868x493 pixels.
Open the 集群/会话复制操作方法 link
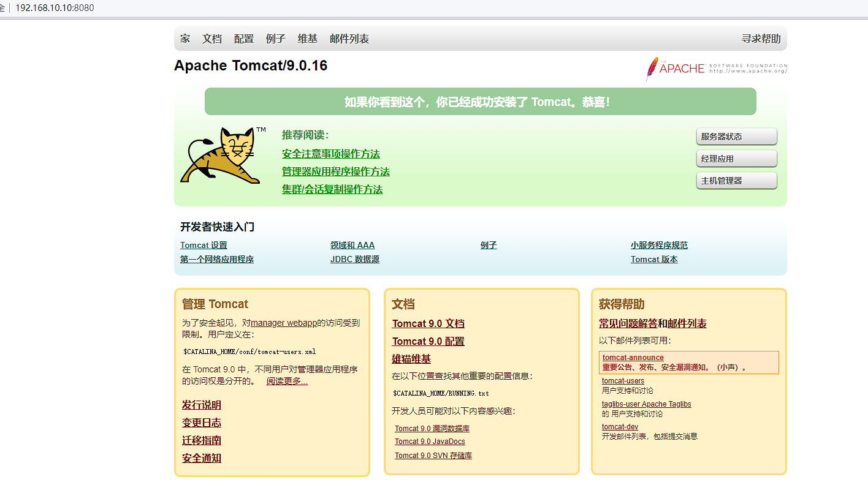click(x=332, y=189)
